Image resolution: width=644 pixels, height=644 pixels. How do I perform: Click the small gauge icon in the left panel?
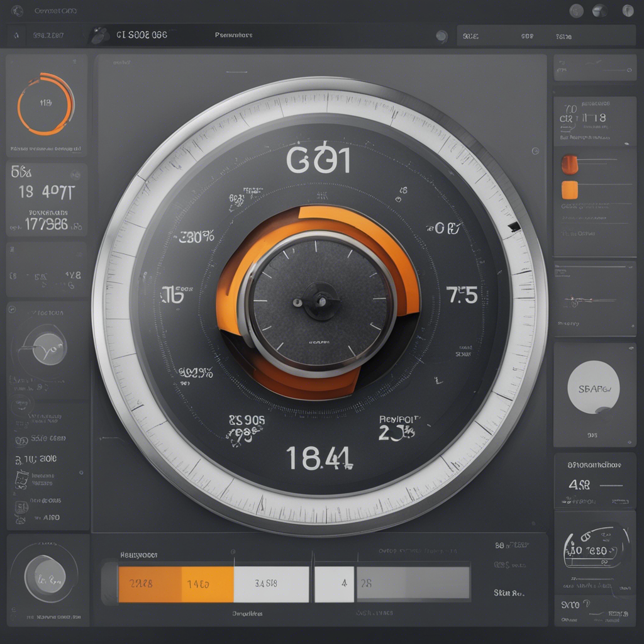tap(43, 345)
